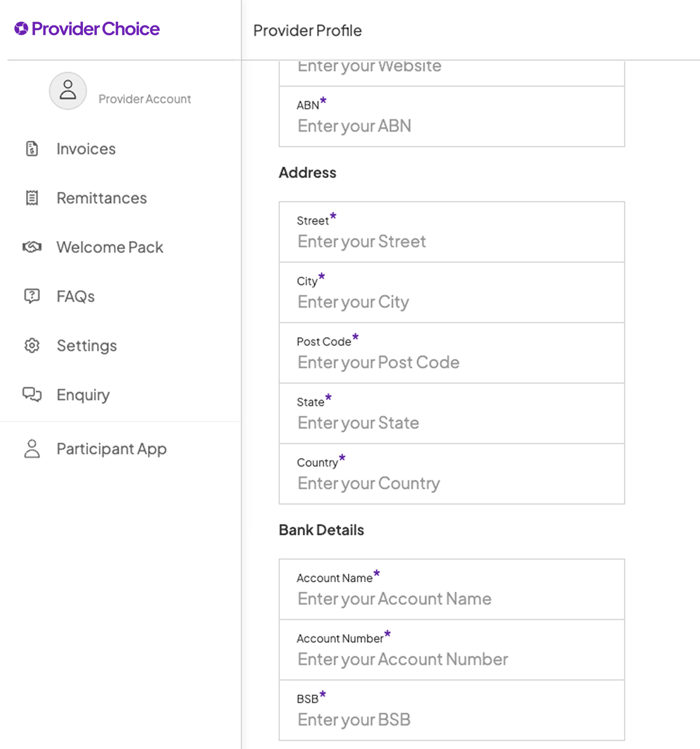700x749 pixels.
Task: Focus the Account Number field
Action: [x=451, y=659]
